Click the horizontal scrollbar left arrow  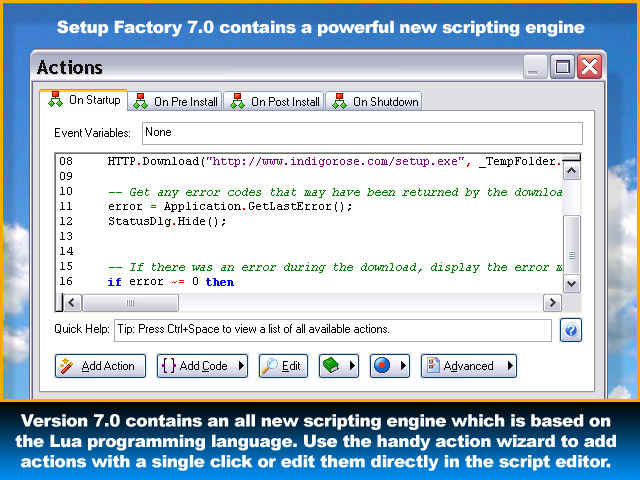[72, 302]
